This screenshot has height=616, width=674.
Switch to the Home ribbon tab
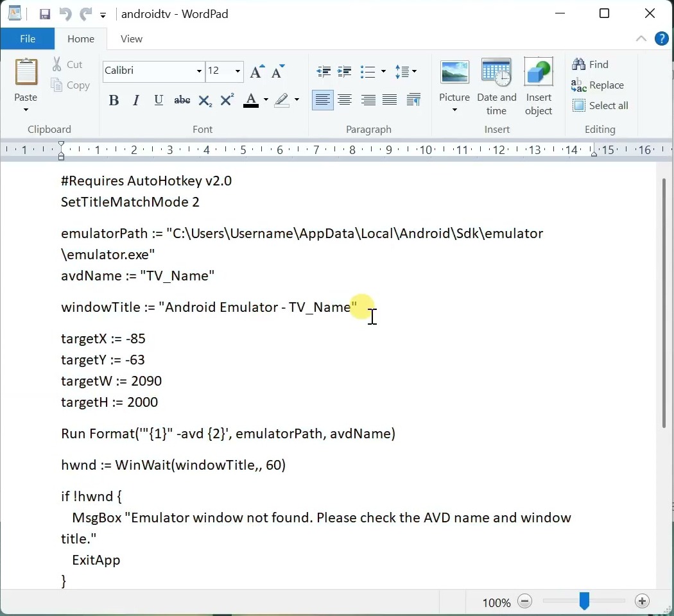pos(81,38)
